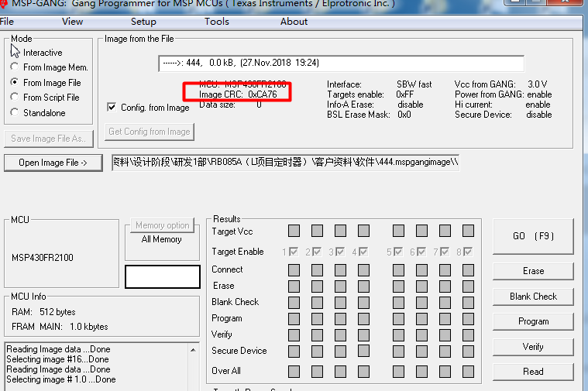The width and height of the screenshot is (588, 391).
Task: Click the FRAM MAIN: 1.0 kbytes text
Action: (60, 327)
